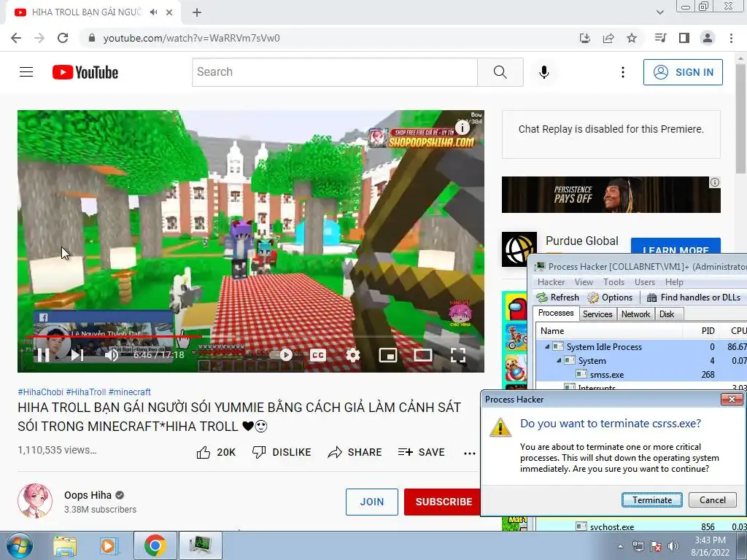747x560 pixels.
Task: Click the search magnifier button
Action: click(500, 72)
